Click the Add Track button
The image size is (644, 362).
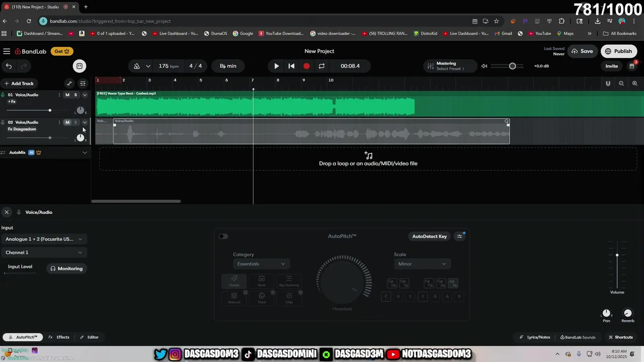coord(19,83)
